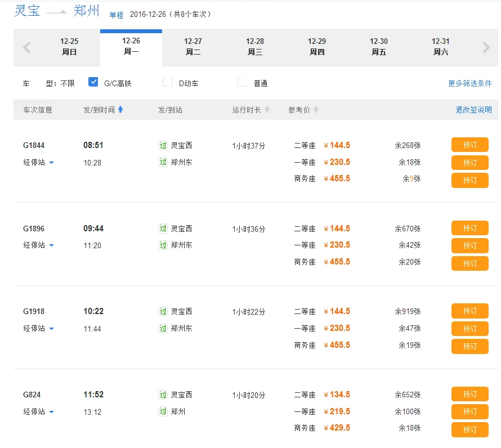Viewport: 501px width, 448px height.
Task: Check the 普通 train type checkbox
Action: pyautogui.click(x=243, y=82)
